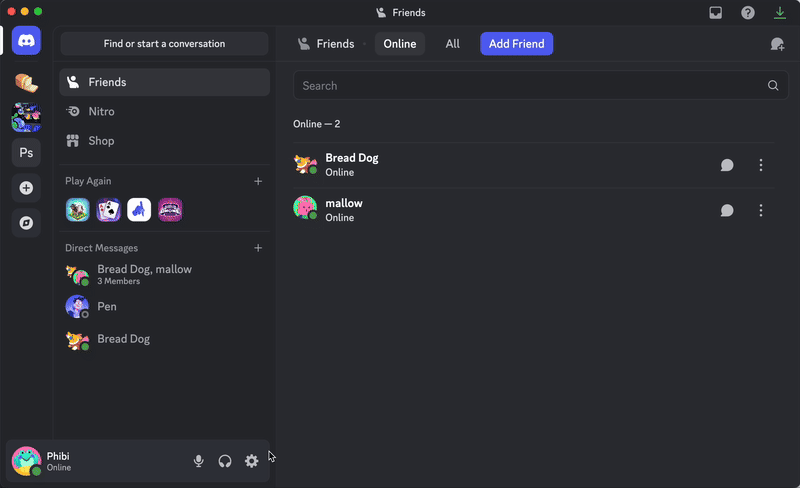Switch to the All friends tab

tap(453, 44)
